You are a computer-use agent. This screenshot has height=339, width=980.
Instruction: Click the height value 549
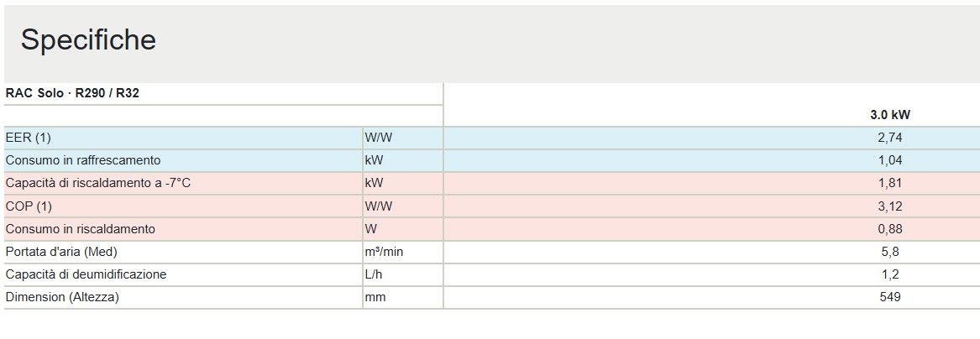click(x=890, y=297)
